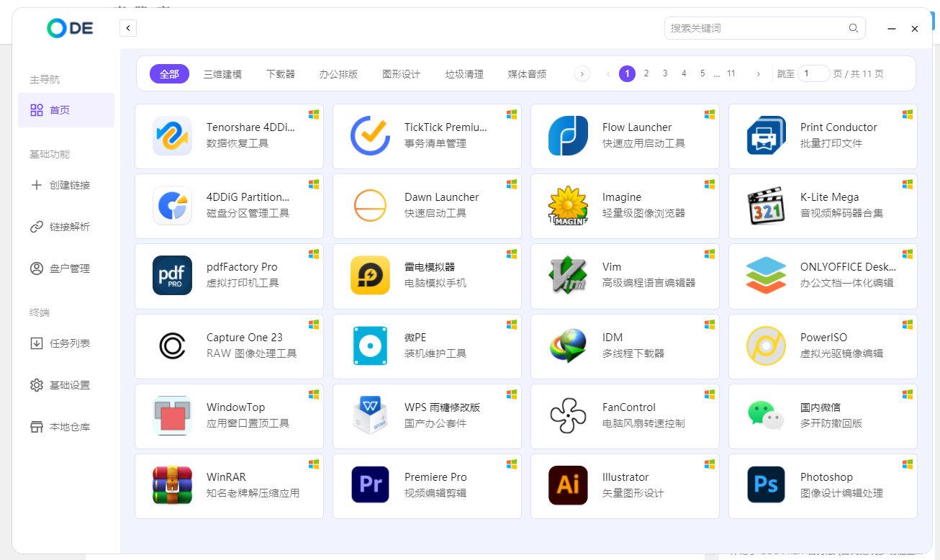The width and height of the screenshot is (940, 560).
Task: Go to page 5
Action: coord(702,73)
